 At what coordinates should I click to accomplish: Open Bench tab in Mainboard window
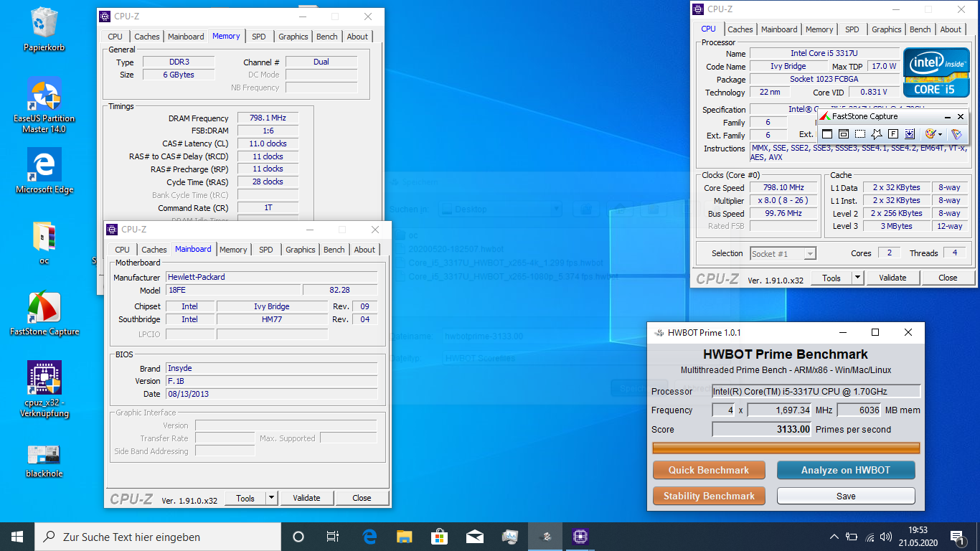pos(334,250)
